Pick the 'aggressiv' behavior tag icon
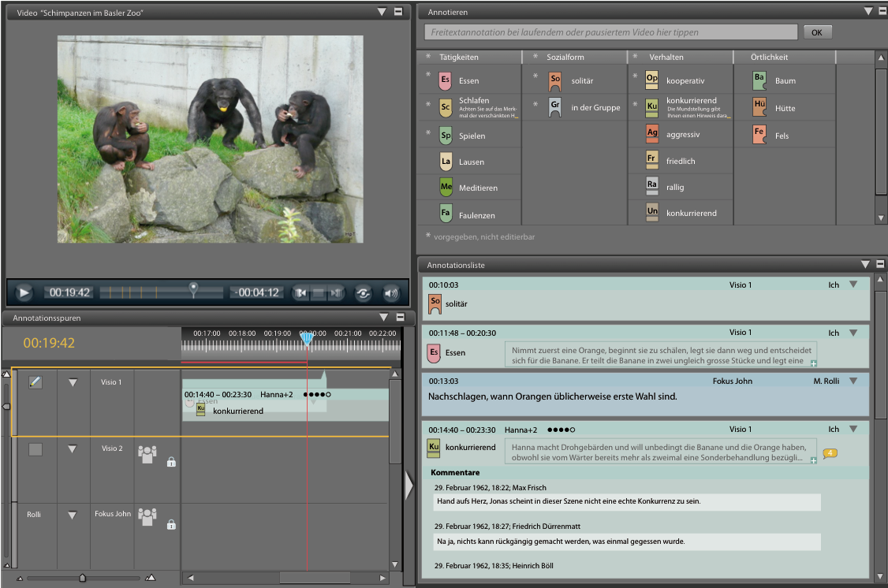888x588 pixels. pos(652,134)
